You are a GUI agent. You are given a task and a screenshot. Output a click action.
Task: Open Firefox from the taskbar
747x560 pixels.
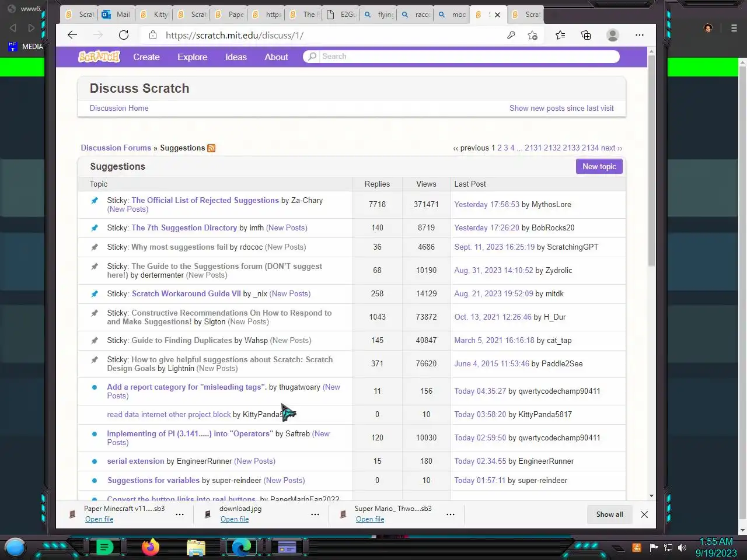click(x=151, y=547)
